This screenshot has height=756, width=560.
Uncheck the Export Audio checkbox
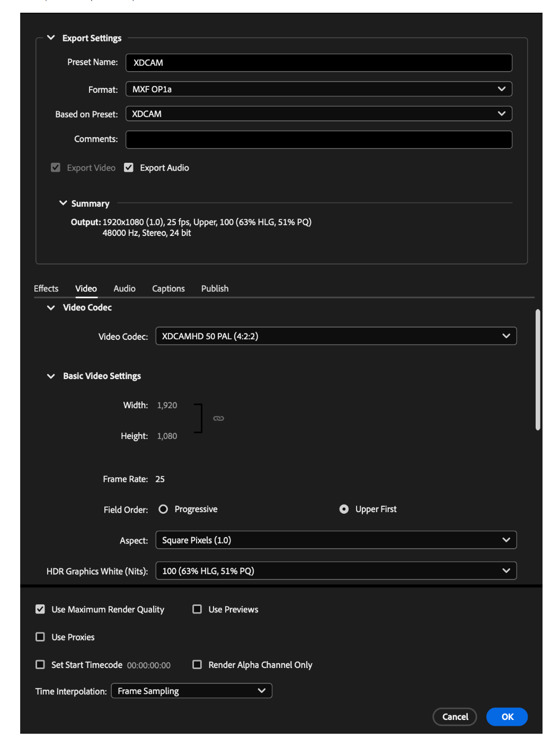(x=129, y=168)
